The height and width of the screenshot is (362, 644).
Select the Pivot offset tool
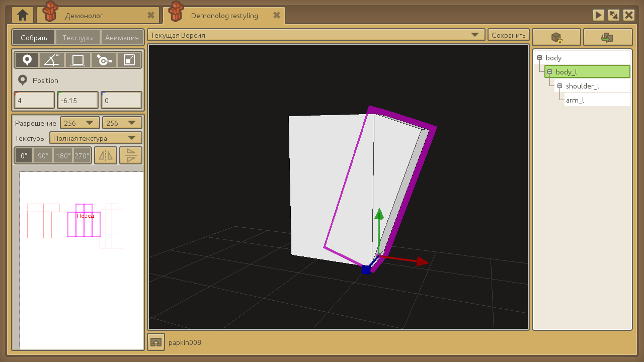104,60
